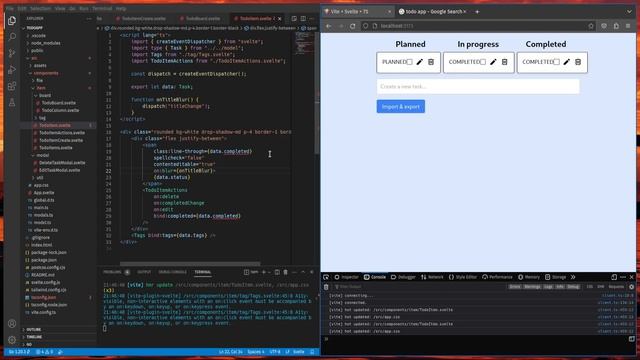Show more devtools panels via the chevron
Viewport: 640px width, 360px height.
click(573, 277)
